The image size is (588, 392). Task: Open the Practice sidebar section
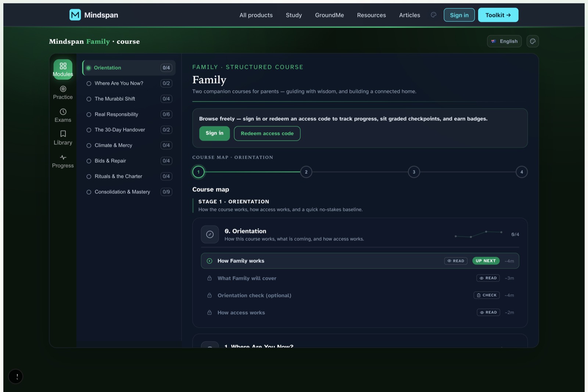(x=63, y=93)
